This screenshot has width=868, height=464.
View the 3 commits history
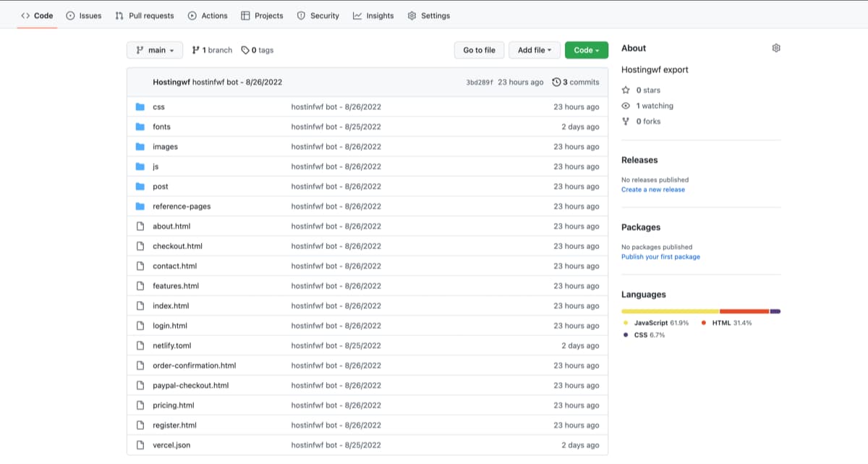[575, 82]
